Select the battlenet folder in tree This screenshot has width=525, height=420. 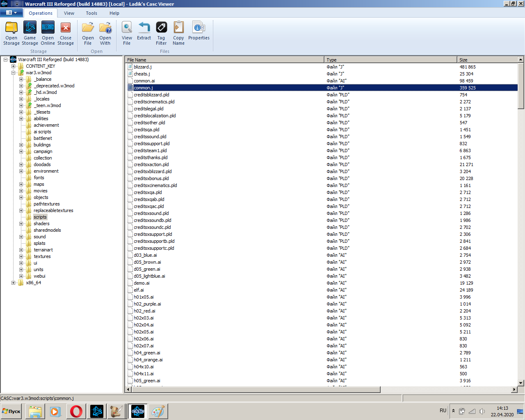(43, 138)
